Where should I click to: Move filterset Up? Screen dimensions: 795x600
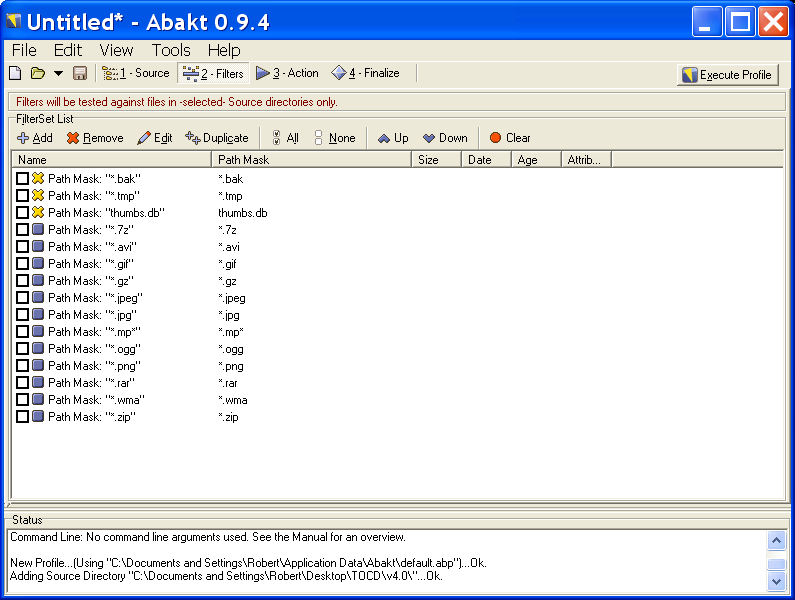click(x=393, y=138)
